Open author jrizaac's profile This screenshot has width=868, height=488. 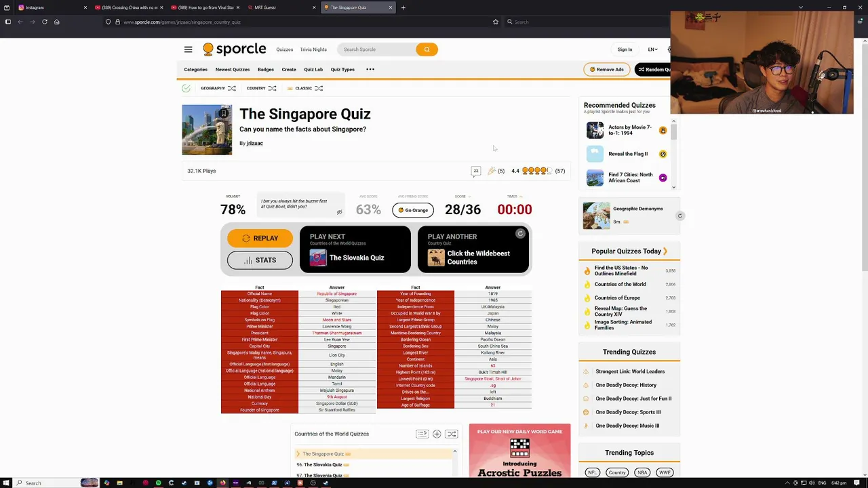254,144
